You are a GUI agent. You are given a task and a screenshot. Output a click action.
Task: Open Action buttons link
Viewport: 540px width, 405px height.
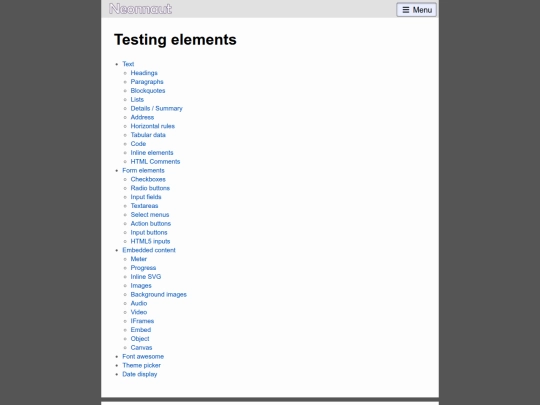click(x=150, y=224)
